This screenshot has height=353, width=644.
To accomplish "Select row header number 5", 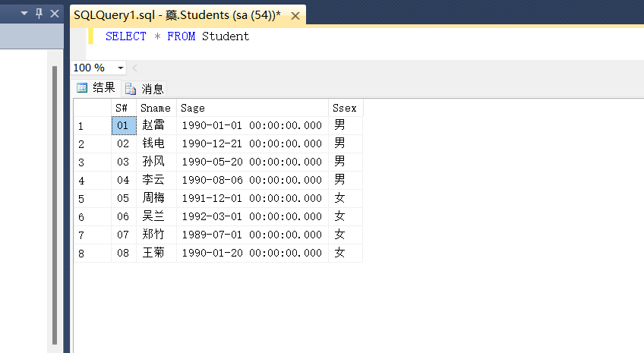I will pyautogui.click(x=93, y=199).
